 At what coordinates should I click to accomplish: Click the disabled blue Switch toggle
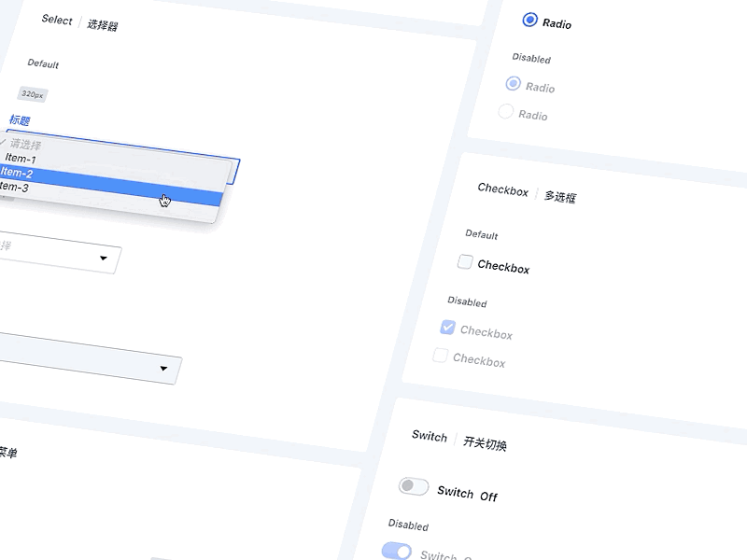click(x=397, y=551)
